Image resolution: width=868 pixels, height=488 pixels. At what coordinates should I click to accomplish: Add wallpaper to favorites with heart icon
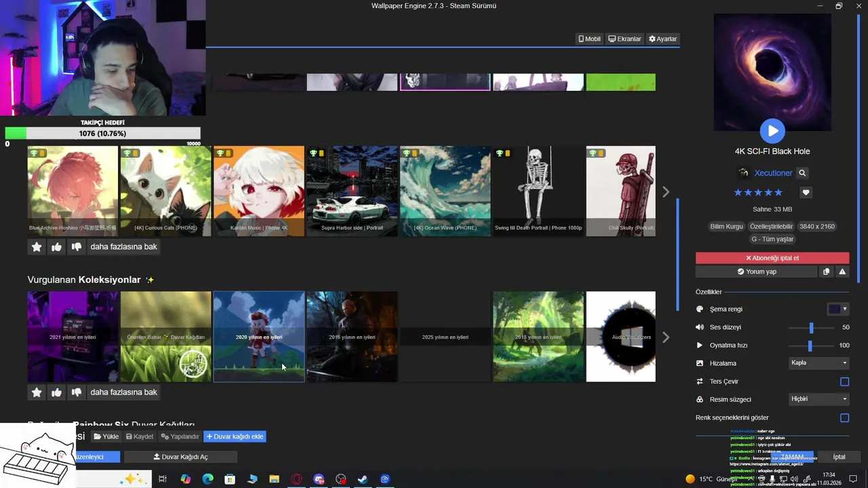tap(806, 192)
